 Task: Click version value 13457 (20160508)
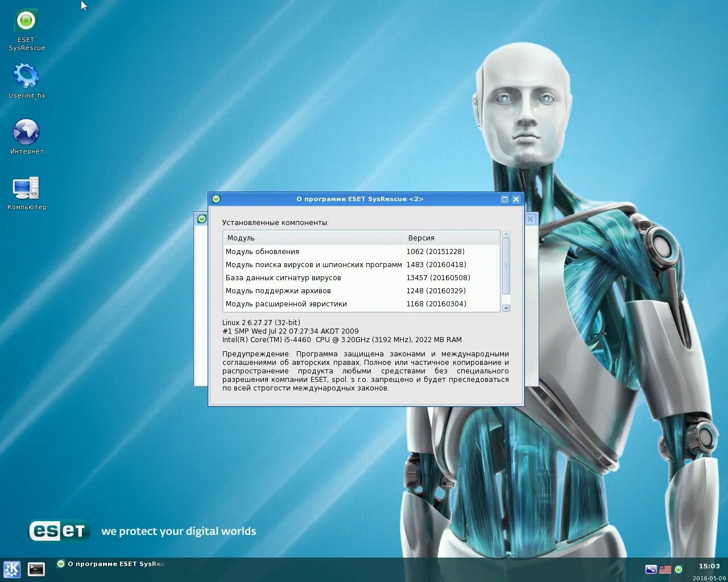click(438, 278)
